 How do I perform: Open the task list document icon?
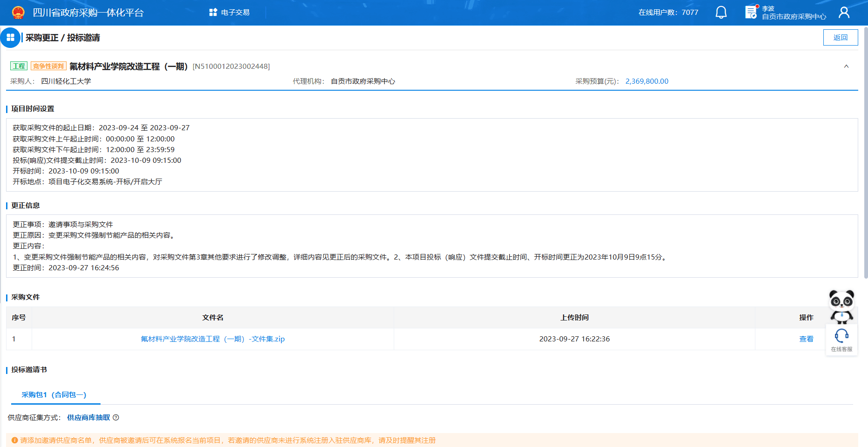[x=751, y=13]
